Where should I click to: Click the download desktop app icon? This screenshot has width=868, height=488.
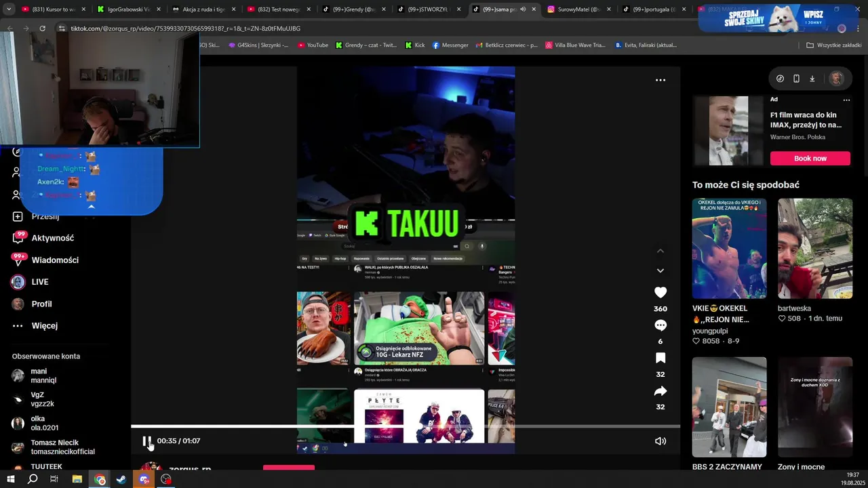pyautogui.click(x=812, y=79)
